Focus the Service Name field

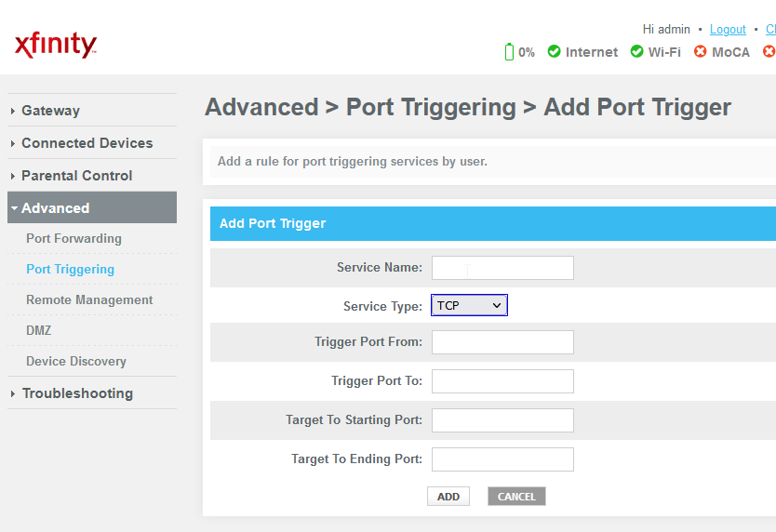click(502, 268)
